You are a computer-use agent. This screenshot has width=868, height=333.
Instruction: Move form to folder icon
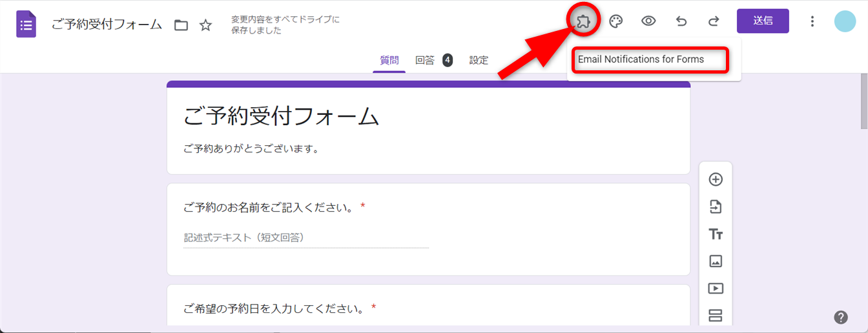coord(181,25)
